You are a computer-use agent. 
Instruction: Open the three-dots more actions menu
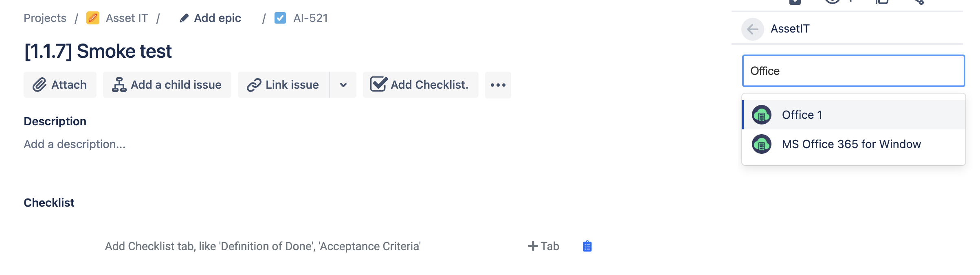click(498, 85)
